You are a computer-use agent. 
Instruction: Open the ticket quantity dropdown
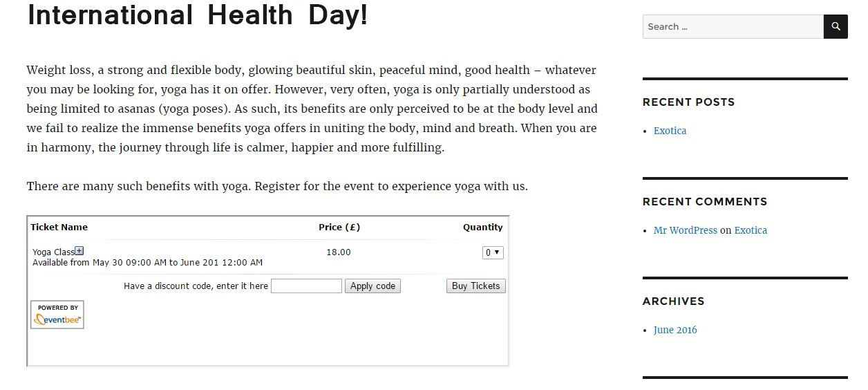click(493, 253)
